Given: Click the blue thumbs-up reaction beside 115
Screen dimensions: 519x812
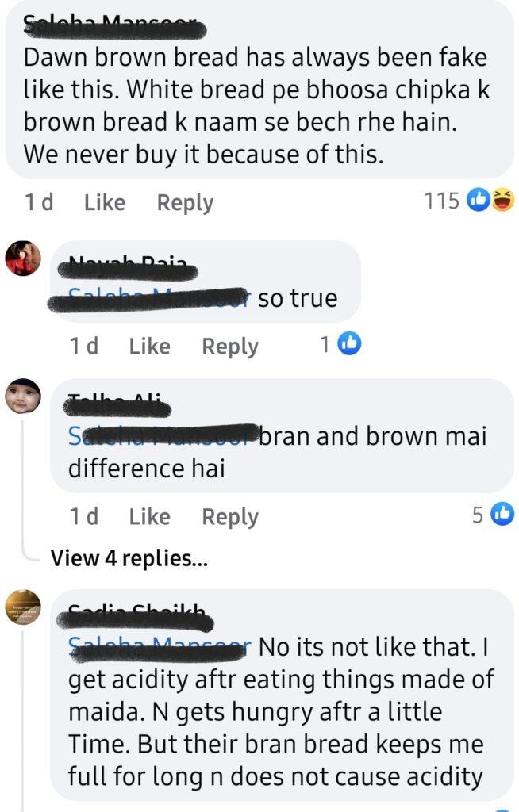Looking at the screenshot, I should click(x=478, y=201).
